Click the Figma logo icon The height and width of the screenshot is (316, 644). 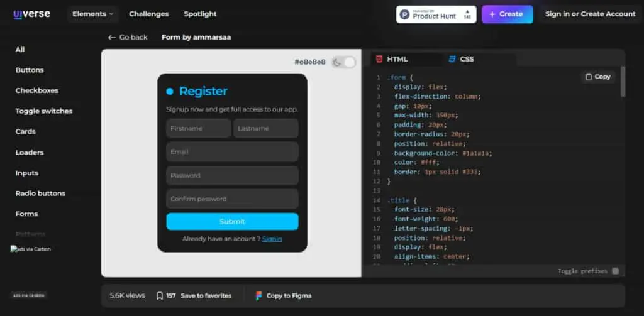(258, 295)
